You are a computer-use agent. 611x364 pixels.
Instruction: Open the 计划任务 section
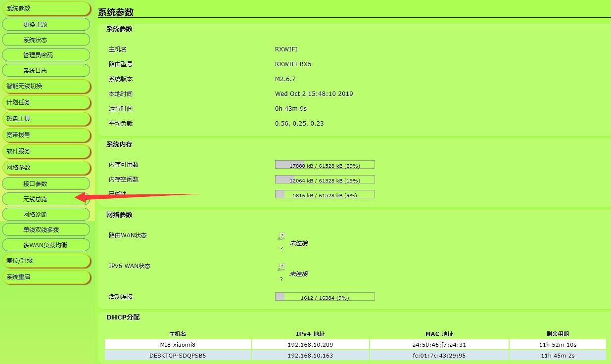point(46,102)
